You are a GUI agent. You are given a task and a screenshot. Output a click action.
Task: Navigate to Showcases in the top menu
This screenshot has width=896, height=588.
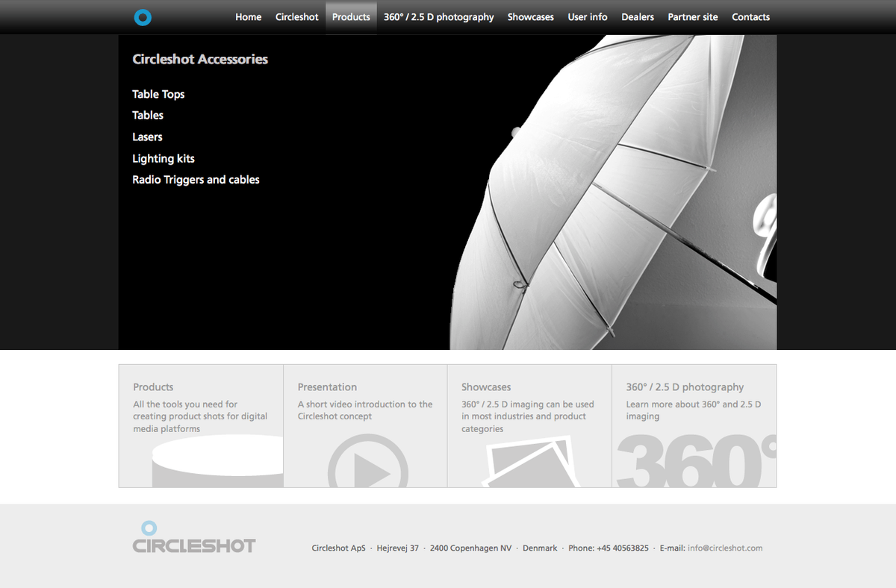click(x=530, y=16)
